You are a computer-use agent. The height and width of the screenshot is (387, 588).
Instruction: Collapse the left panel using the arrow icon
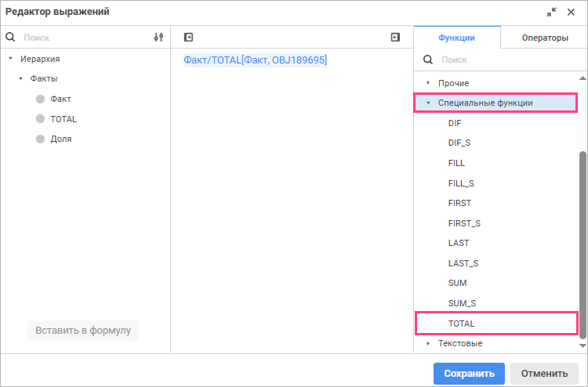(188, 37)
